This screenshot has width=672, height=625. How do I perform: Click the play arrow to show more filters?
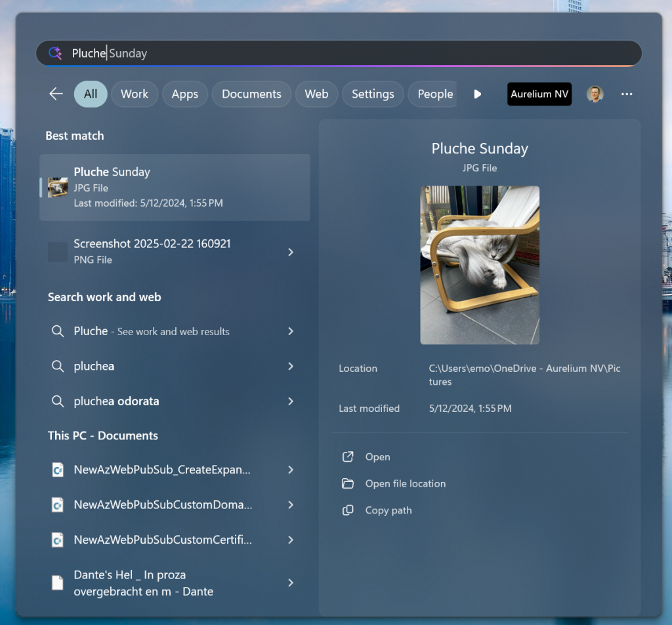pos(478,94)
